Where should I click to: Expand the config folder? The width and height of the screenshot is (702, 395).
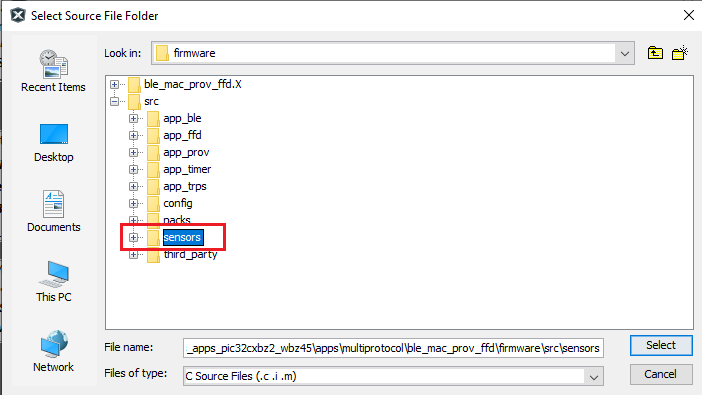pyautogui.click(x=133, y=203)
